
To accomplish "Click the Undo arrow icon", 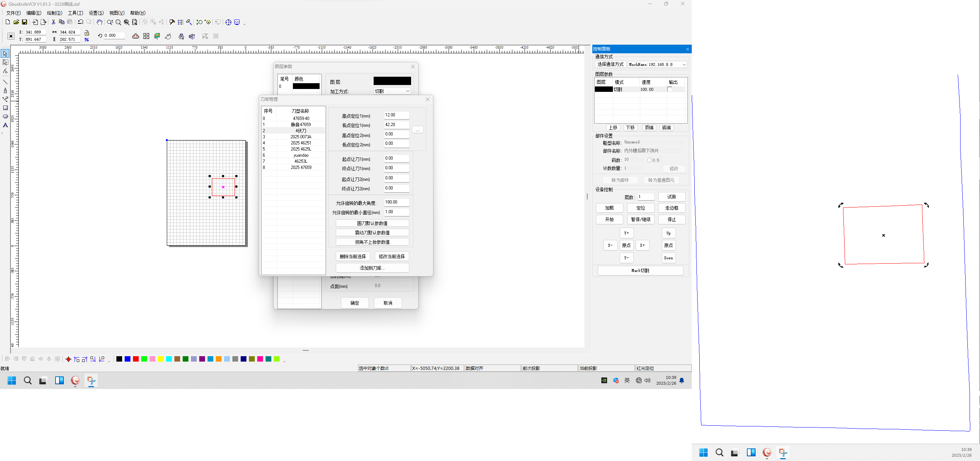I will point(80,22).
